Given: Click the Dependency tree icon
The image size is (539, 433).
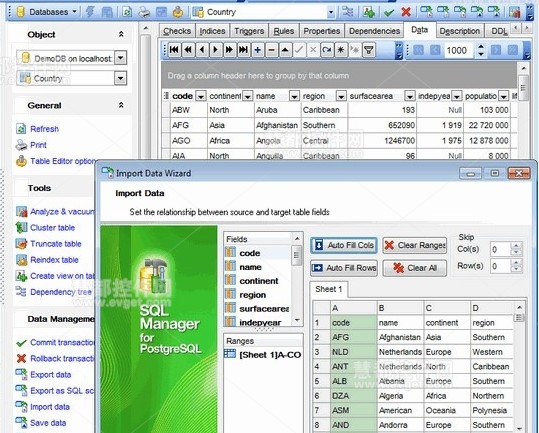Looking at the screenshot, I should pos(21,292).
